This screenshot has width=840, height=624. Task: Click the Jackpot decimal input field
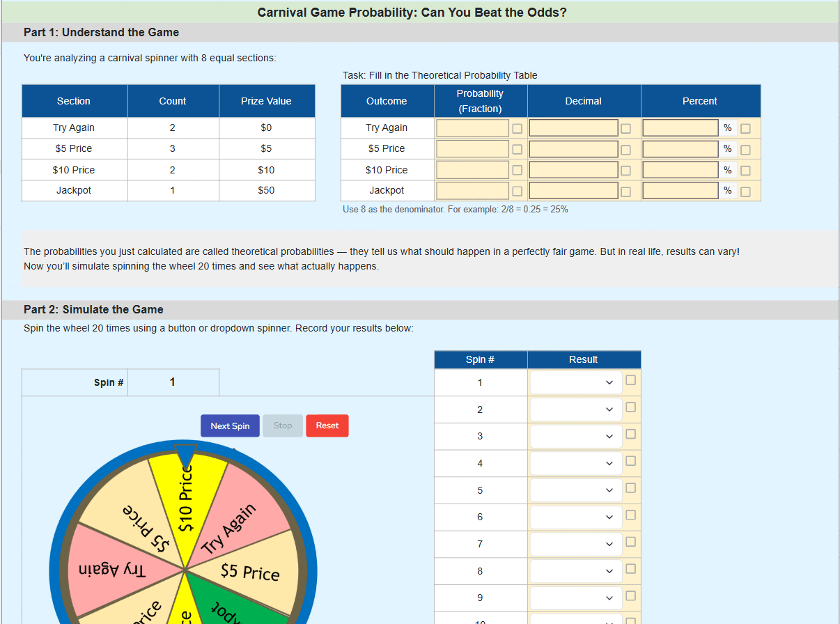pyautogui.click(x=574, y=191)
